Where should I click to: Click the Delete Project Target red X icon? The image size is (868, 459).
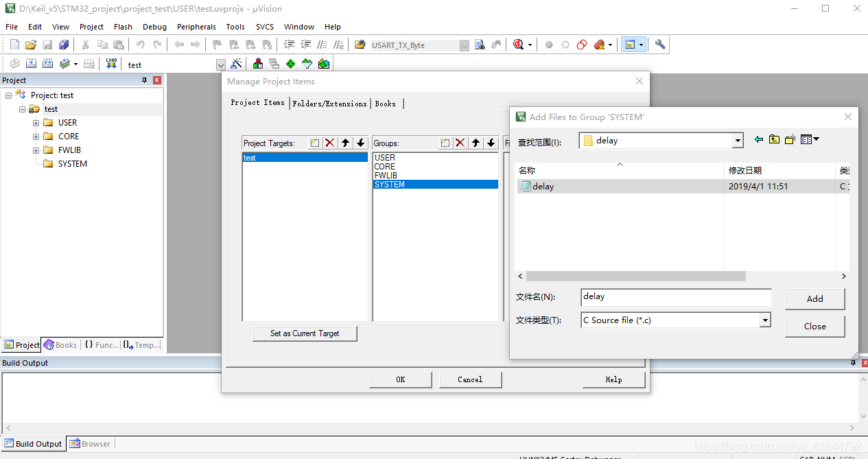tap(330, 143)
